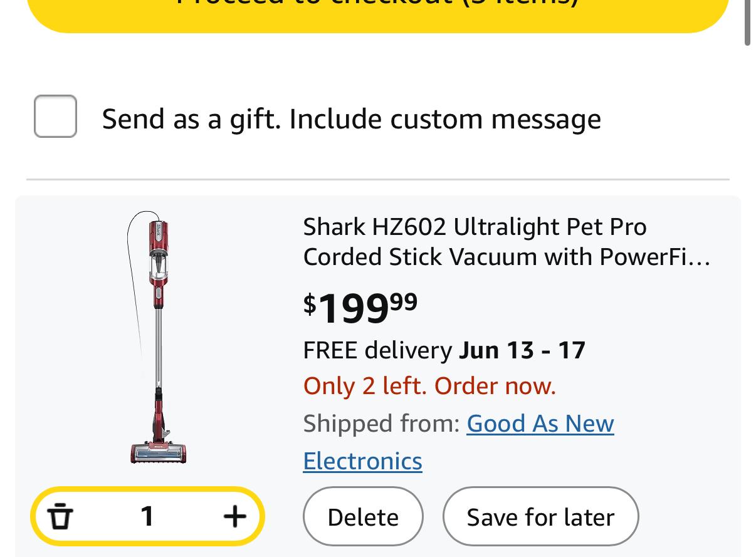
Task: Click the red vacuum floor head in image
Action: pyautogui.click(x=159, y=451)
